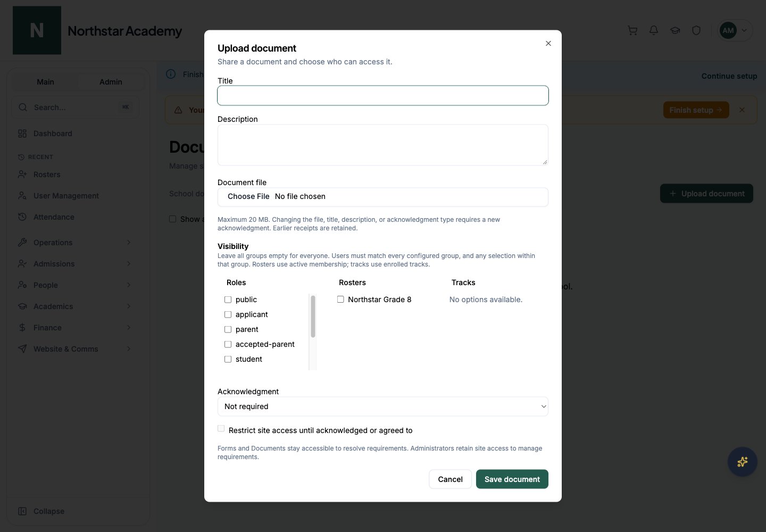Expand the Academics menu chevron
This screenshot has height=532, width=766.
pos(129,306)
